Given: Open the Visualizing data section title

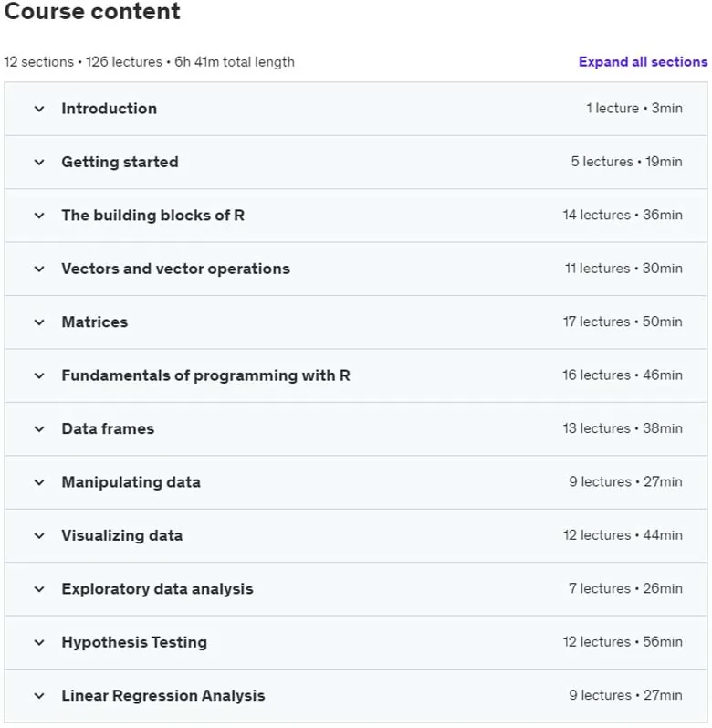Looking at the screenshot, I should pyautogui.click(x=122, y=535).
